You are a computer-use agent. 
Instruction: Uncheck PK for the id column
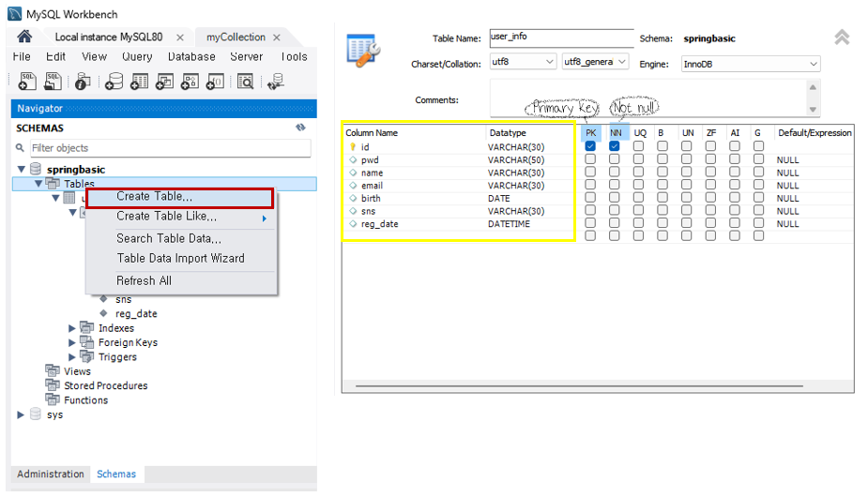tap(590, 146)
